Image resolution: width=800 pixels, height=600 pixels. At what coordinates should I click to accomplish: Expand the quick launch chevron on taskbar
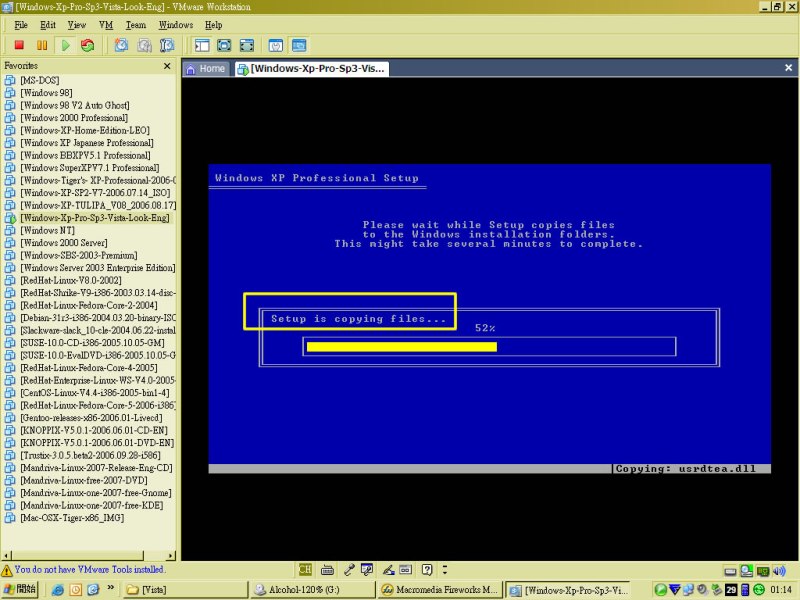pyautogui.click(x=111, y=588)
